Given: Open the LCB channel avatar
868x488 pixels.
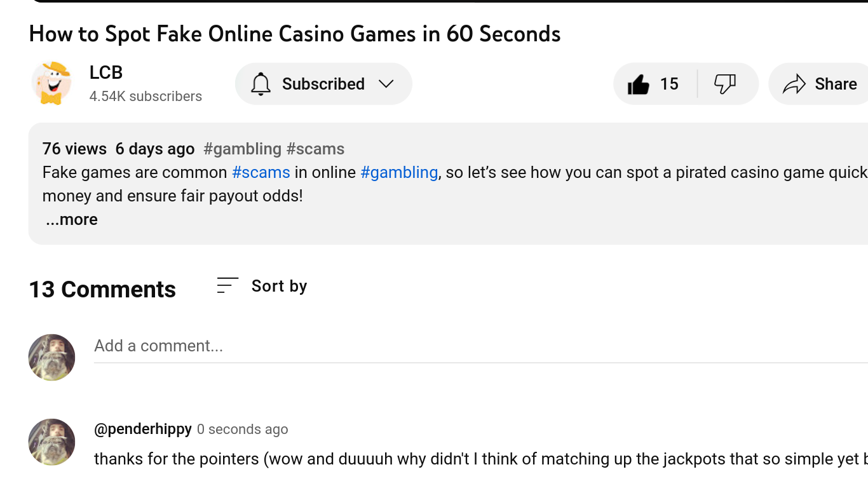Looking at the screenshot, I should [51, 84].
